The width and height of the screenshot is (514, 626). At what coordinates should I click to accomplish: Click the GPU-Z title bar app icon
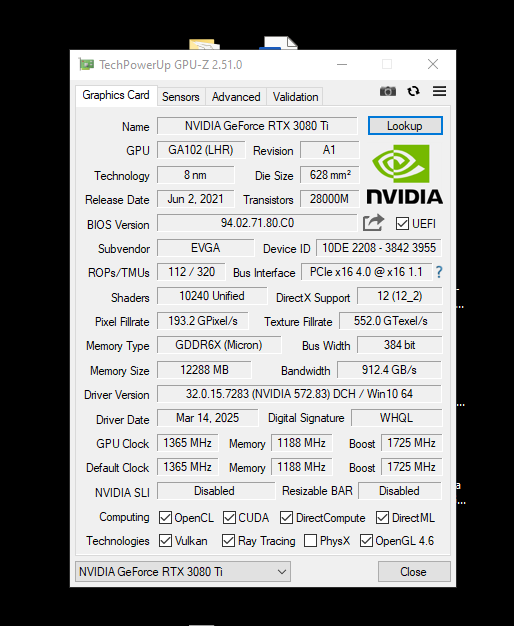(x=86, y=64)
